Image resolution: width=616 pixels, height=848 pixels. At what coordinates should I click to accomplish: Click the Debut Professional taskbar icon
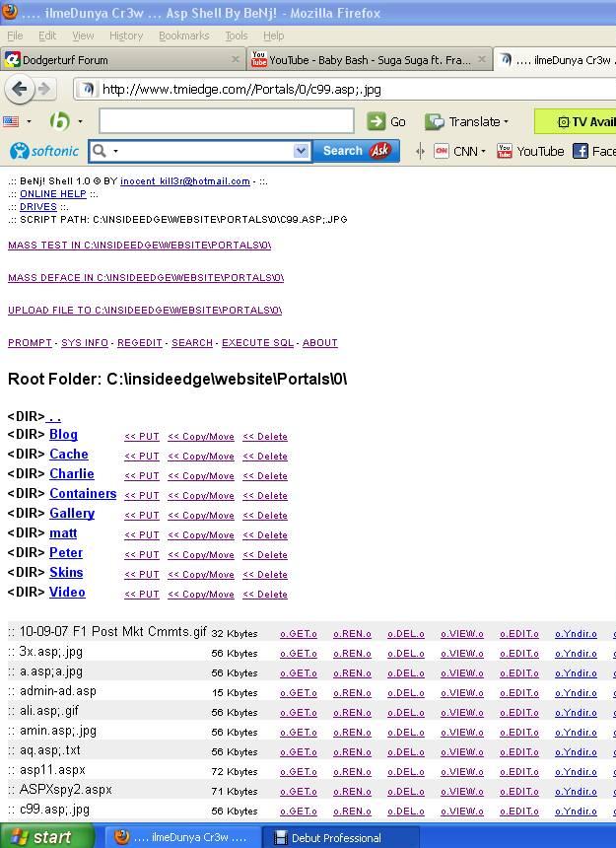tap(281, 838)
